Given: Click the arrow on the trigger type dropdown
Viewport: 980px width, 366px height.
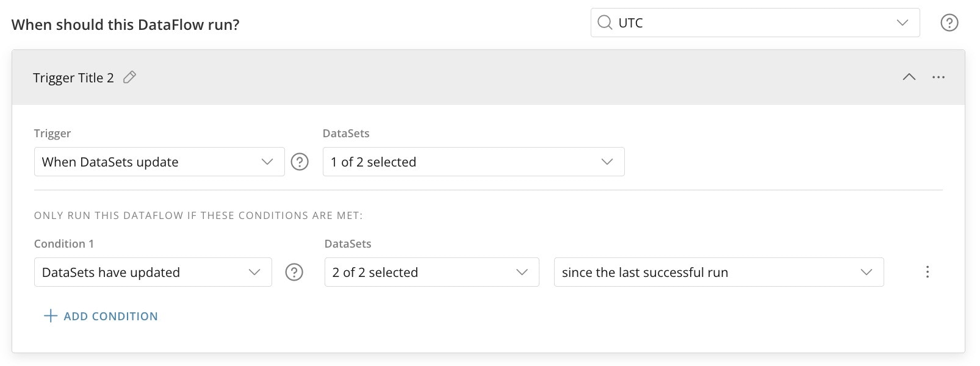Looking at the screenshot, I should pyautogui.click(x=267, y=162).
